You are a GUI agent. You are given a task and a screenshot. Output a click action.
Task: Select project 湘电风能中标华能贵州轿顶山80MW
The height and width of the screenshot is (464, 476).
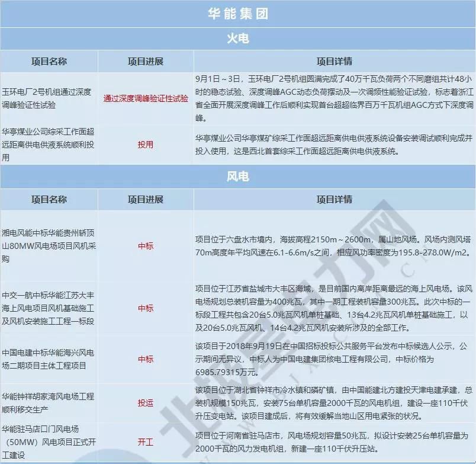click(x=49, y=246)
